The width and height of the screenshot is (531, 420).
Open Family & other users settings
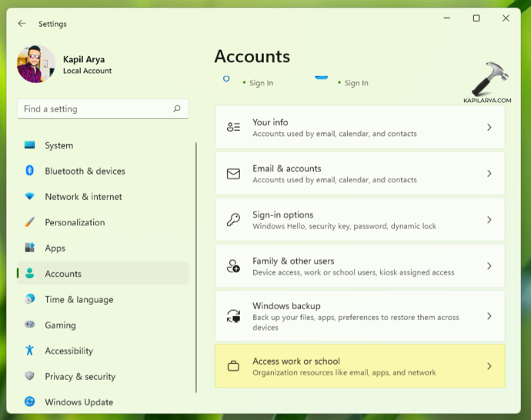(359, 266)
